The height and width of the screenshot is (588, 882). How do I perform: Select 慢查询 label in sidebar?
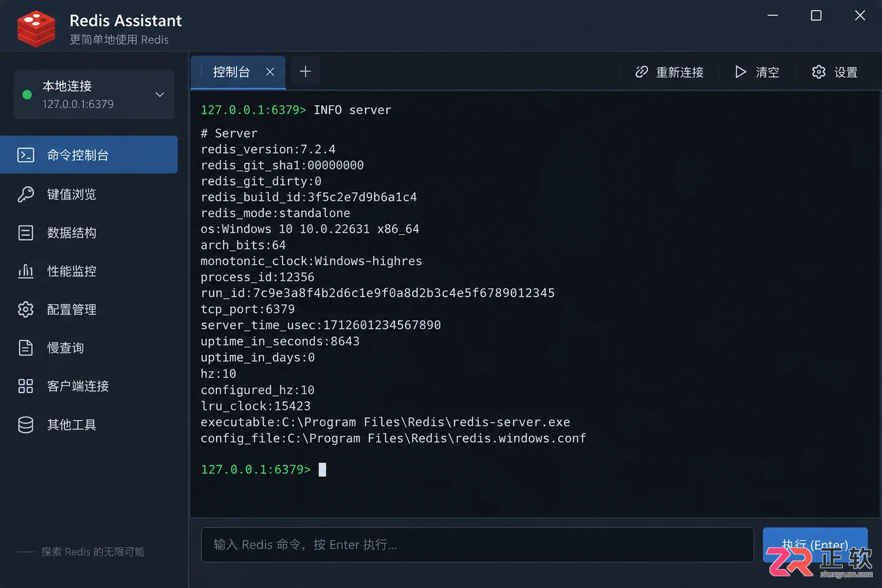66,348
